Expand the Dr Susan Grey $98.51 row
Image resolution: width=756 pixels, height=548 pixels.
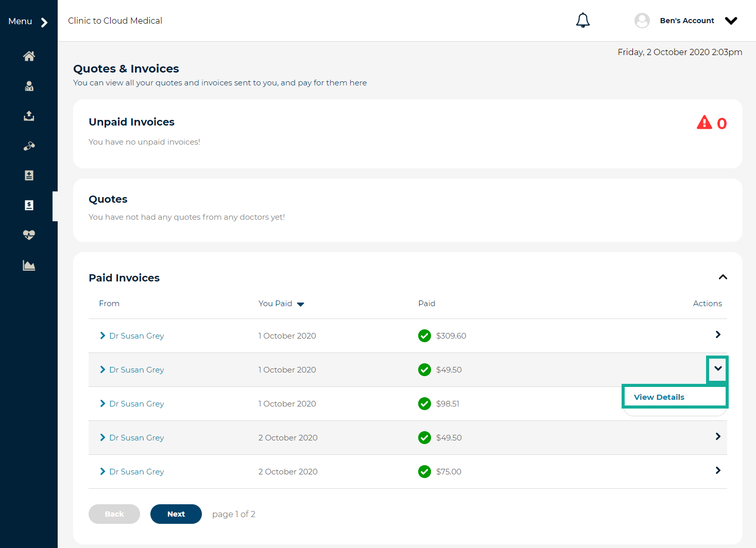102,403
